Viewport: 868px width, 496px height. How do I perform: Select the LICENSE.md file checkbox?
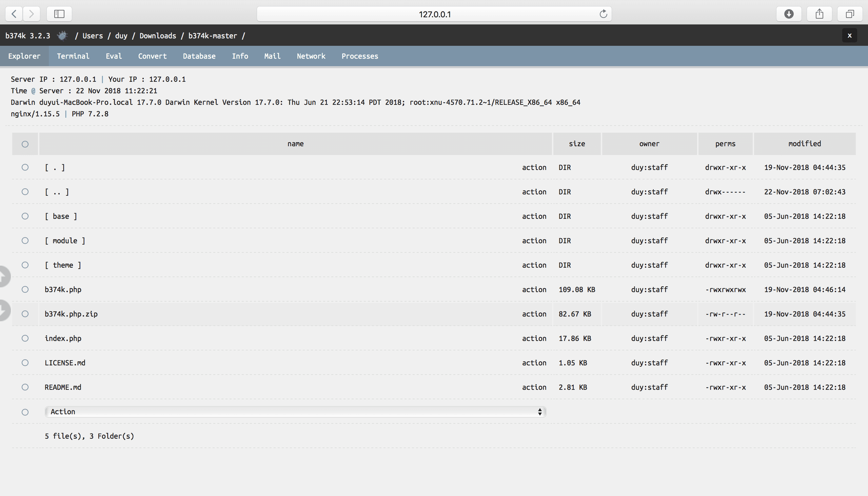point(25,363)
